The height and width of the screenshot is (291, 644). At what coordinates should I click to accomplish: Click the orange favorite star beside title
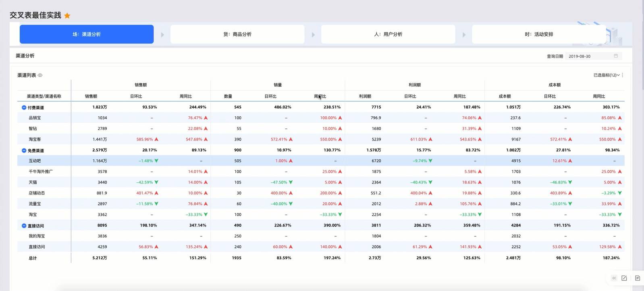click(x=67, y=16)
